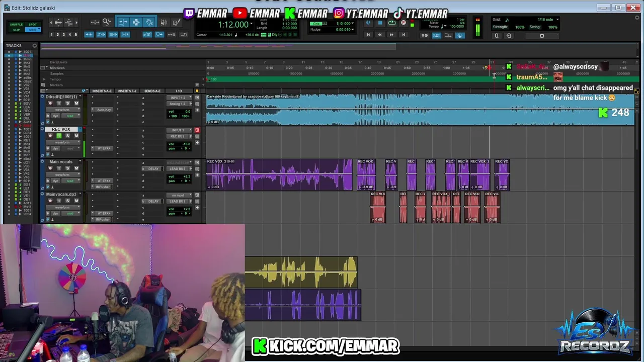Click the freeze snowflake on DrksdR track
644x362 pixels.
[48, 116]
